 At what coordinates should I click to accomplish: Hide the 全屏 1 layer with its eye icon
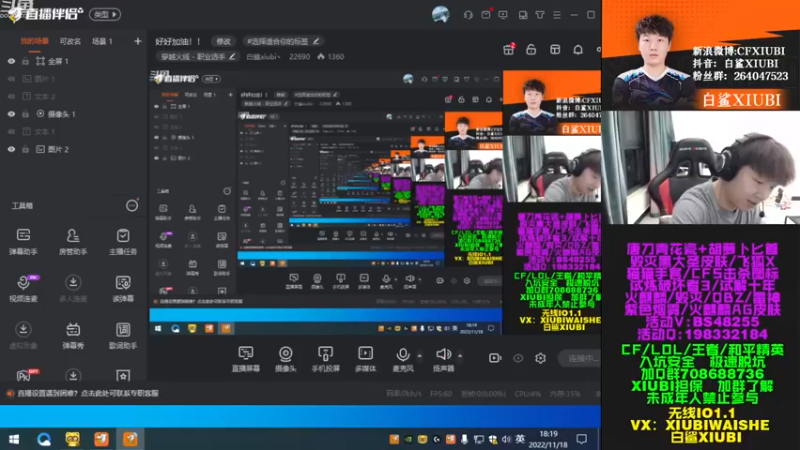[x=11, y=61]
